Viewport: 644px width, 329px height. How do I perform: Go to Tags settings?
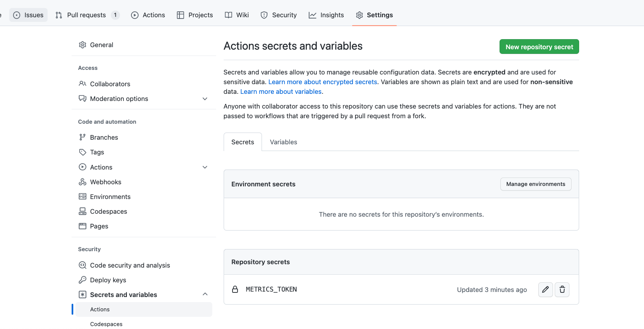pyautogui.click(x=144, y=152)
